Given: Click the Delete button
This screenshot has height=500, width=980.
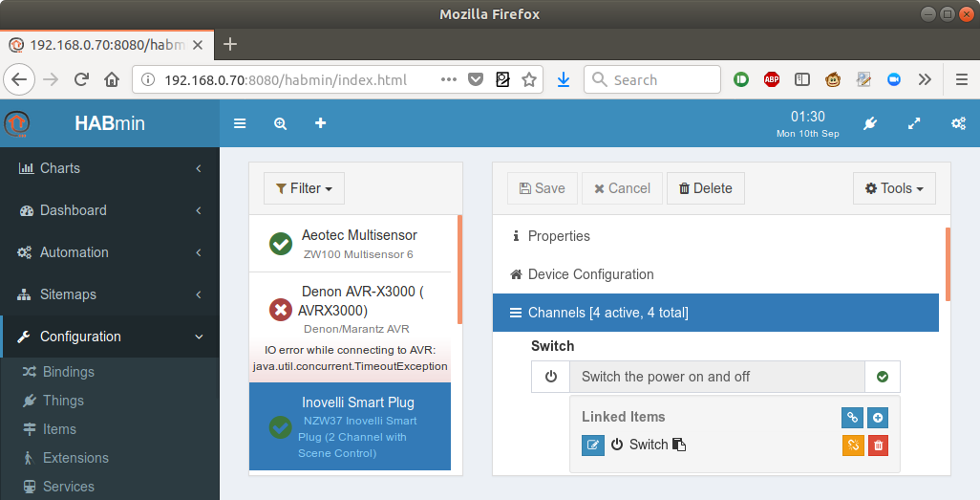Looking at the screenshot, I should point(706,188).
